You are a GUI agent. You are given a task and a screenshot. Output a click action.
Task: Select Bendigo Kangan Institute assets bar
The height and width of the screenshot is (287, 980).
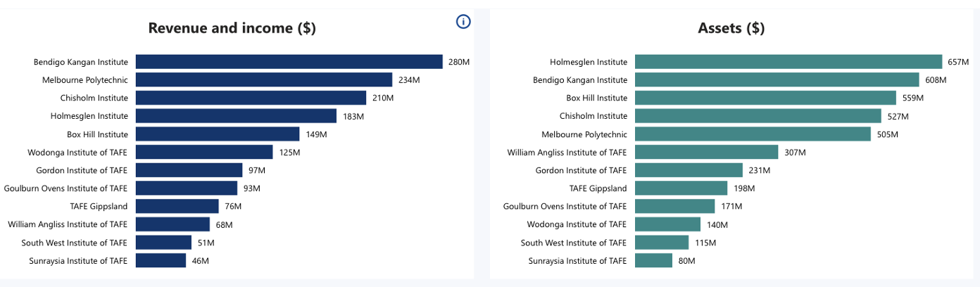[777, 79]
